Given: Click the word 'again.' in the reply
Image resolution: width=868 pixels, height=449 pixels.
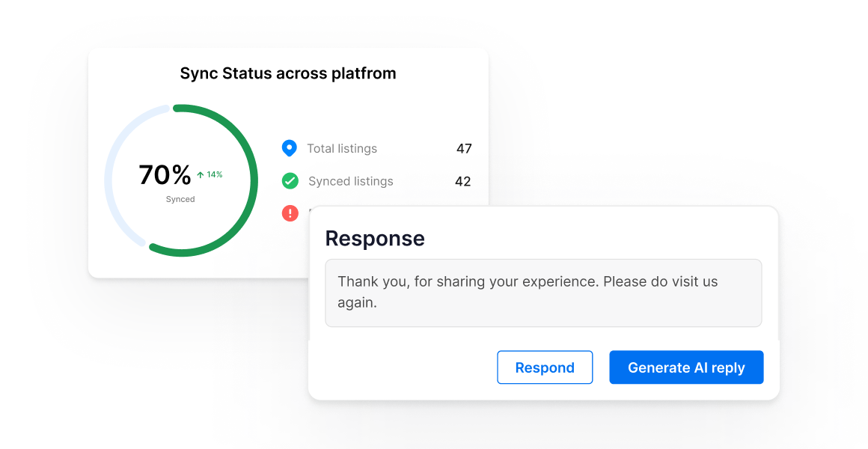Looking at the screenshot, I should click(358, 303).
